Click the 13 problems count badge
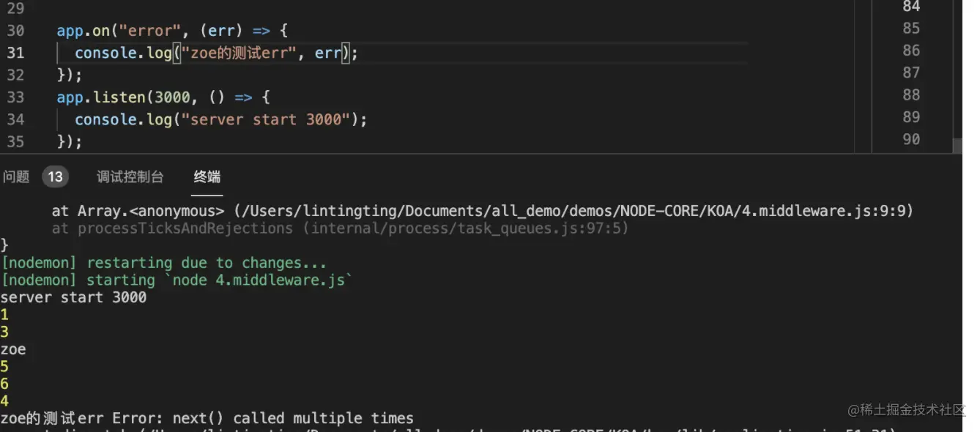980x432 pixels. (55, 176)
